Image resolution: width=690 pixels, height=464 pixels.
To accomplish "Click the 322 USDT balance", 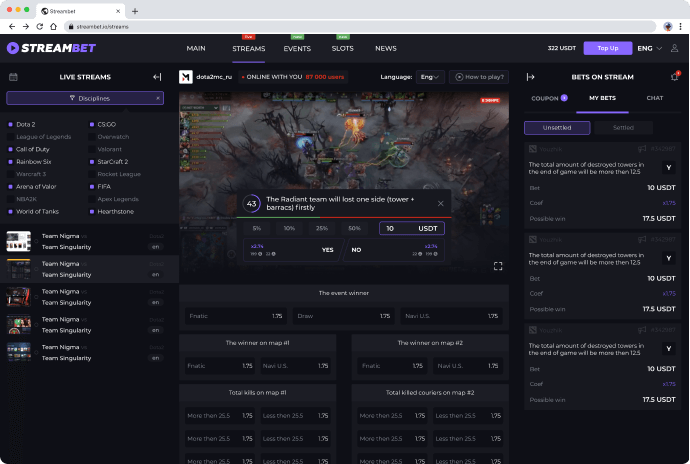I will tap(562, 48).
